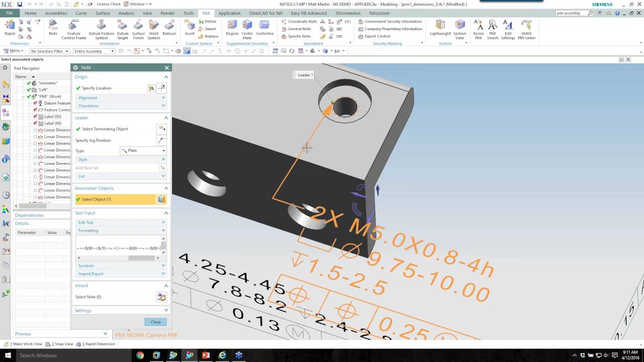Switch to the Home tab

coord(30,13)
